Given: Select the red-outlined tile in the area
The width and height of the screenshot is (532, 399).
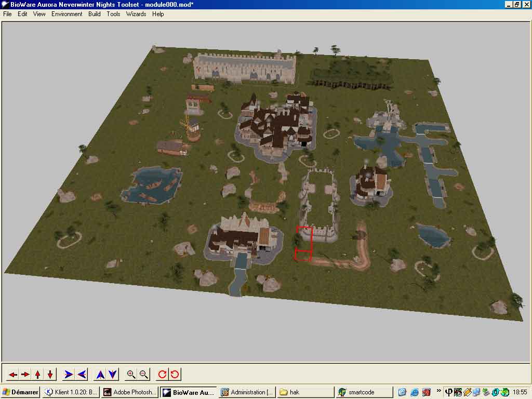Looking at the screenshot, I should click(x=303, y=244).
